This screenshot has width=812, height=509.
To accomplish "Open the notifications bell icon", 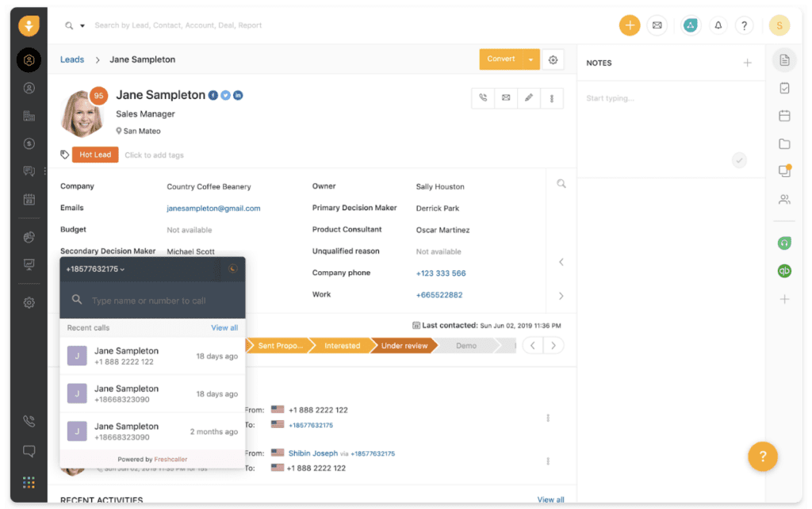I will tap(718, 25).
